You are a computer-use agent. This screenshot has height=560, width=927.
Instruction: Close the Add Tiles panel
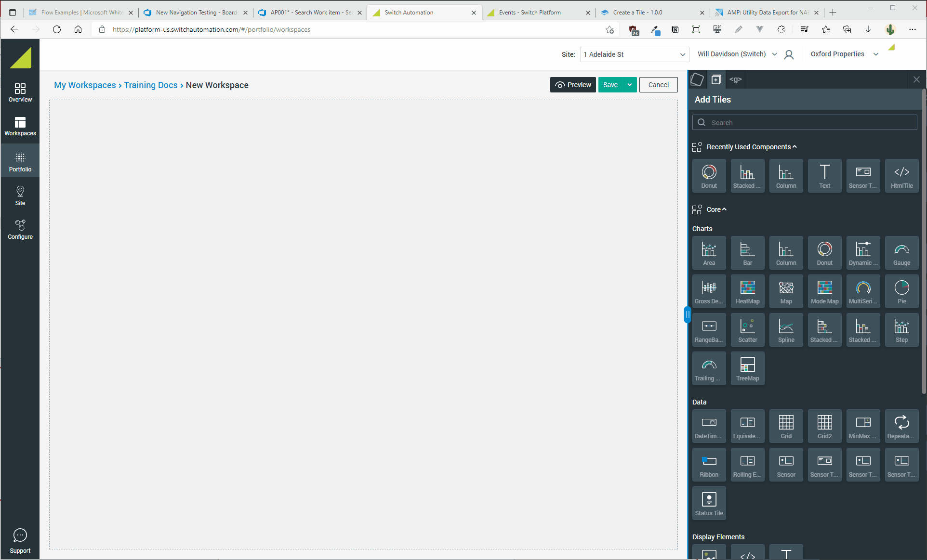[916, 79]
